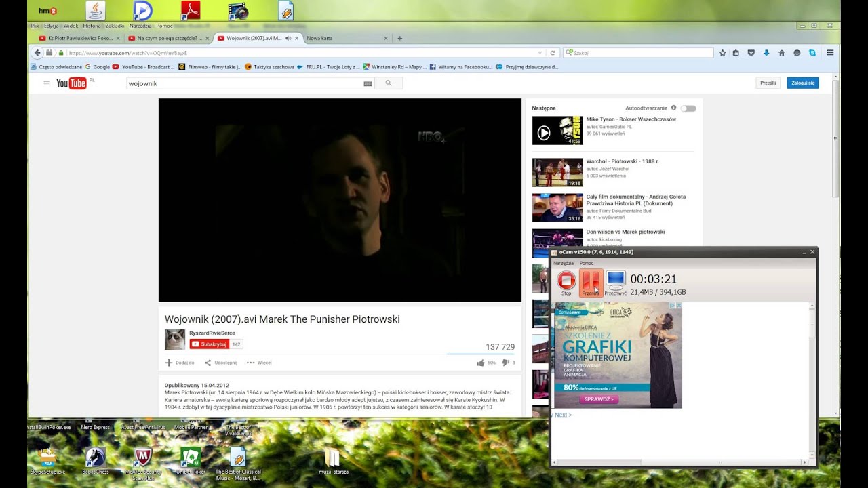Switch to the Nowa karta tab
The height and width of the screenshot is (488, 868).
(347, 38)
